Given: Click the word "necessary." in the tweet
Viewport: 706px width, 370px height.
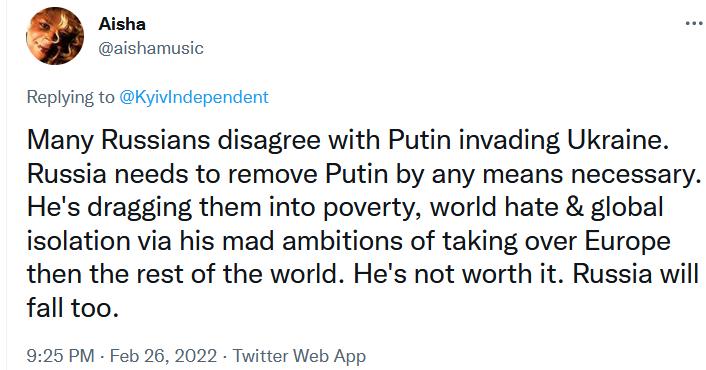Looking at the screenshot, I should pos(634,174).
